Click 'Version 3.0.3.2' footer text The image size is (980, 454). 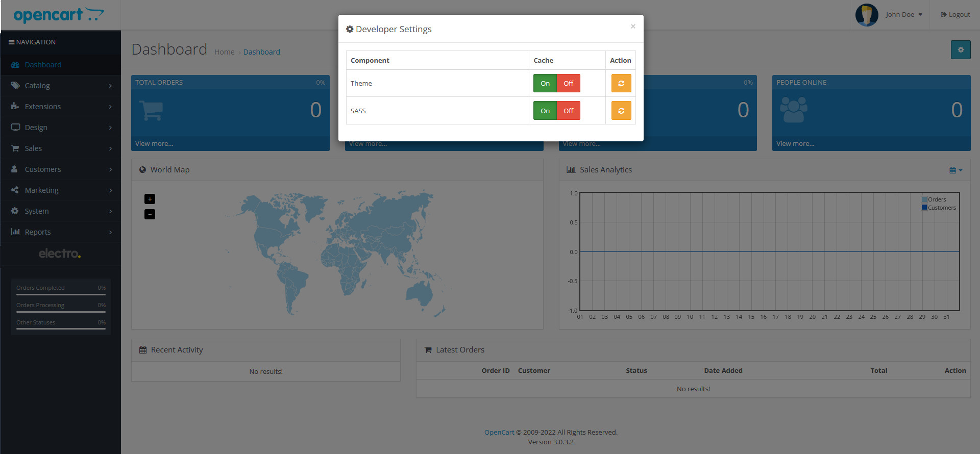tap(551, 442)
